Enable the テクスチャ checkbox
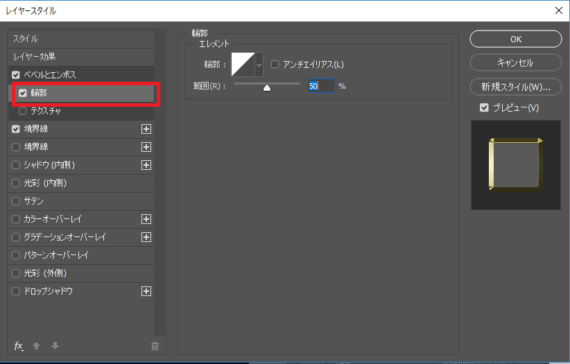The width and height of the screenshot is (570, 364). click(x=23, y=111)
